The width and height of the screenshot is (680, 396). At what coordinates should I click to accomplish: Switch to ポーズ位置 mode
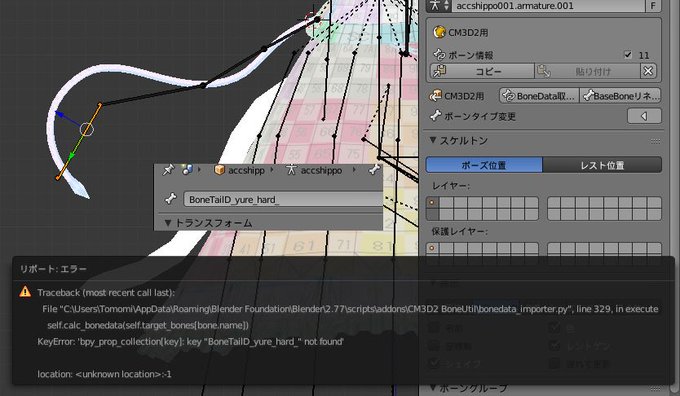484,165
